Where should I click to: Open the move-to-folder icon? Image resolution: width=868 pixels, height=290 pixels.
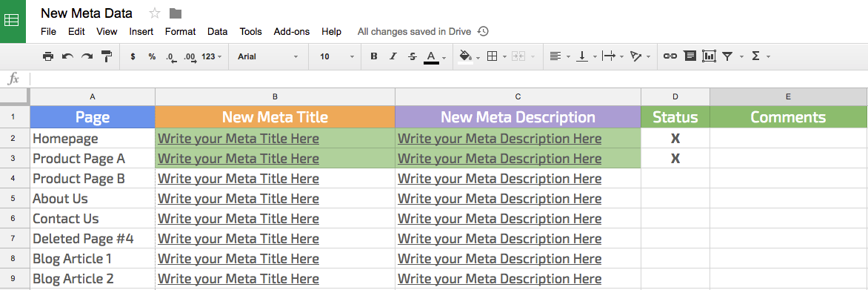click(176, 13)
